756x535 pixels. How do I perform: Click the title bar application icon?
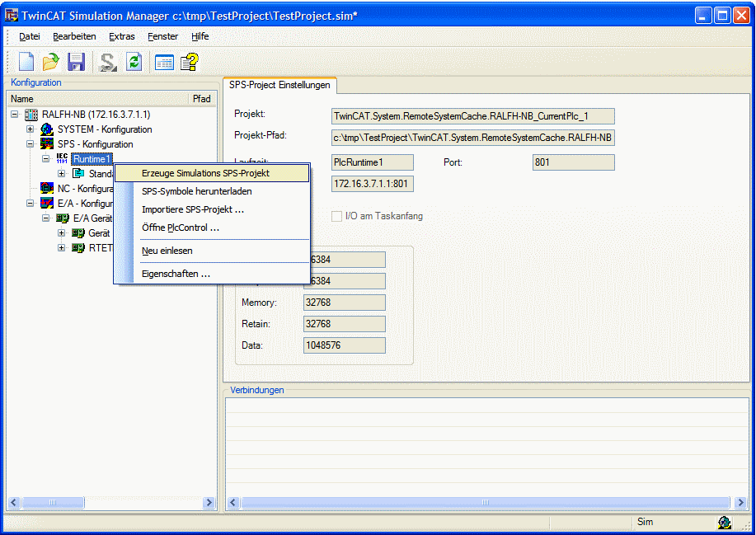tap(11, 15)
